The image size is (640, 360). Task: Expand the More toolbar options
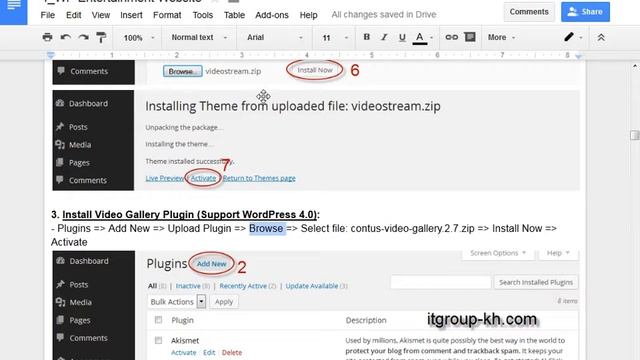tap(501, 38)
